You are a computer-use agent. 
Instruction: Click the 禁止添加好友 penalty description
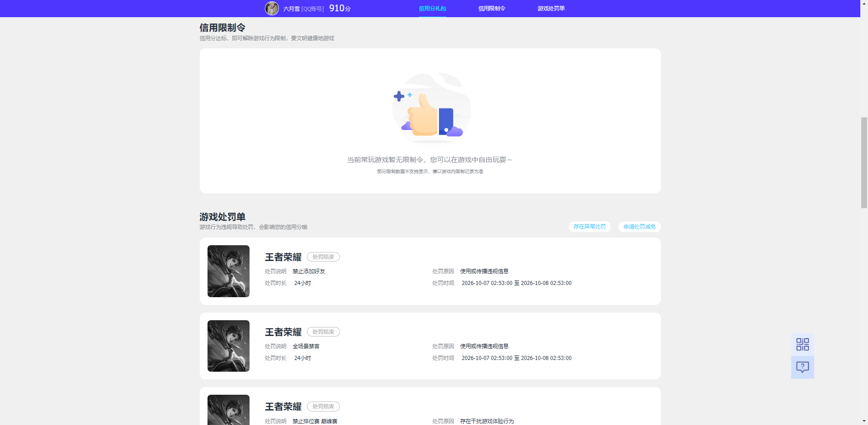309,271
